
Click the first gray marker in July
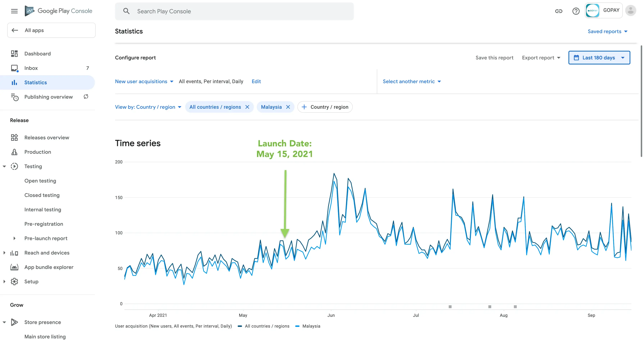[450, 307]
